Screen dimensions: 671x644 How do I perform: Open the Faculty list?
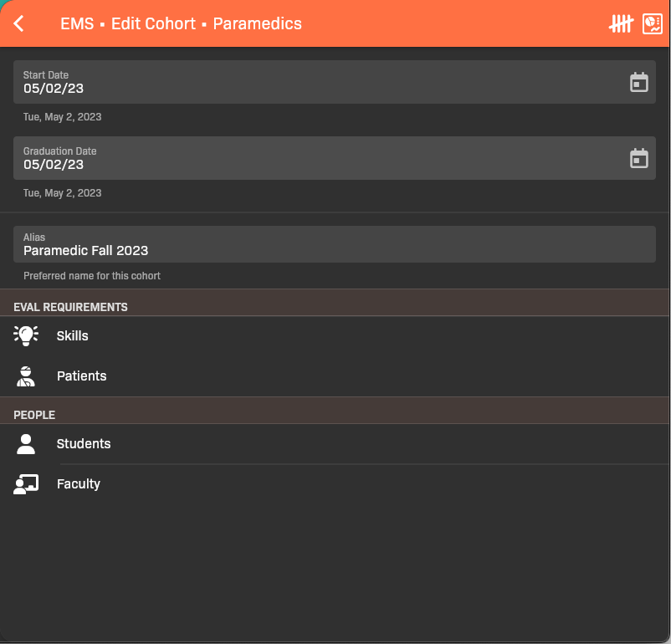pos(79,484)
